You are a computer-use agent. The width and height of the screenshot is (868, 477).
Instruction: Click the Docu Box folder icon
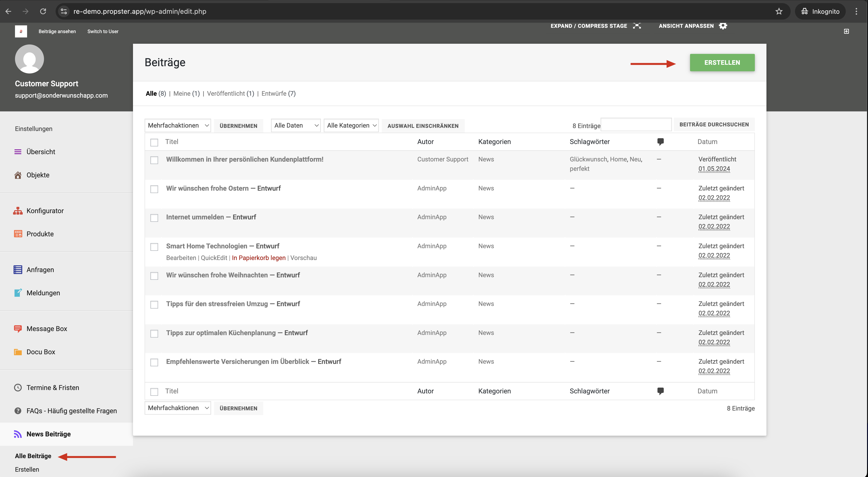17,352
